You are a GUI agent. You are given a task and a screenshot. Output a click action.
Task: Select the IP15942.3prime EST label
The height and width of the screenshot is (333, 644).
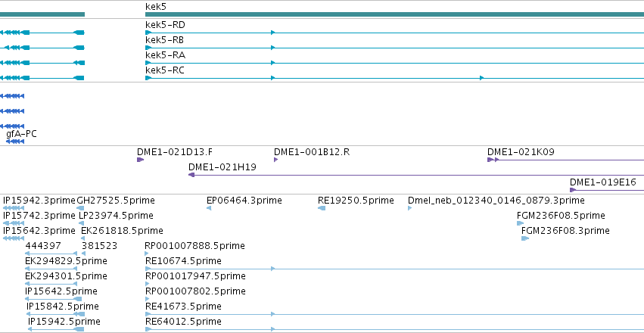pyautogui.click(x=39, y=201)
